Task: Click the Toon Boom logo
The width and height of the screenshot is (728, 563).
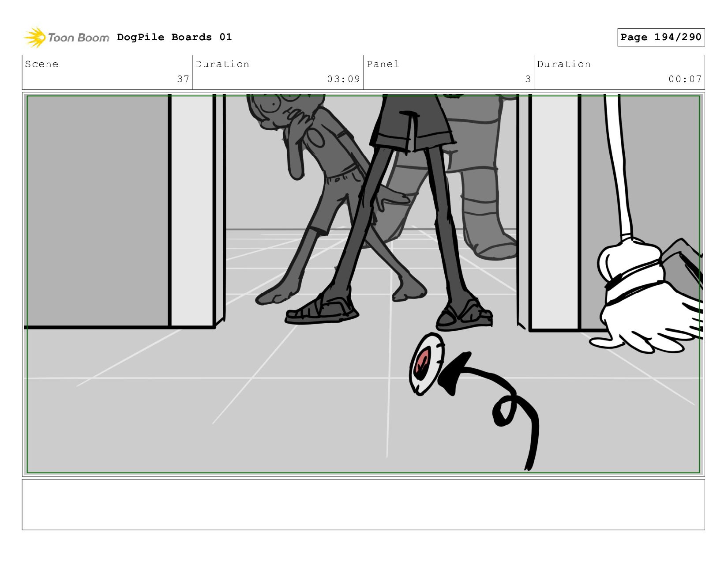Action: 66,38
